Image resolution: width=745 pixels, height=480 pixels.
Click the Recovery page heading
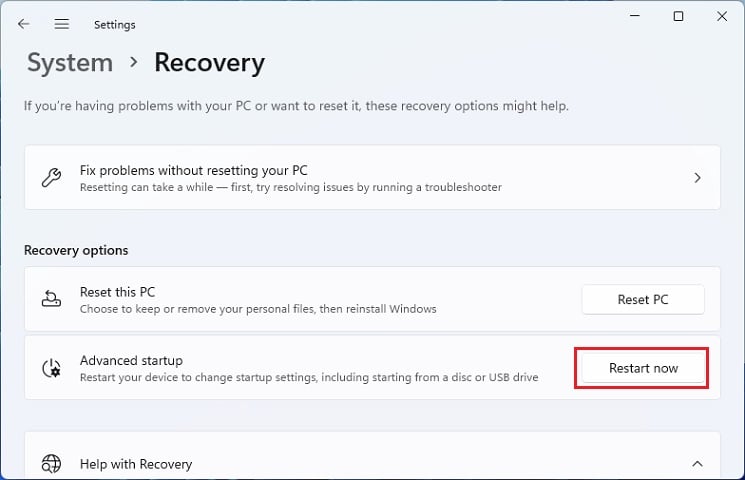(x=209, y=63)
